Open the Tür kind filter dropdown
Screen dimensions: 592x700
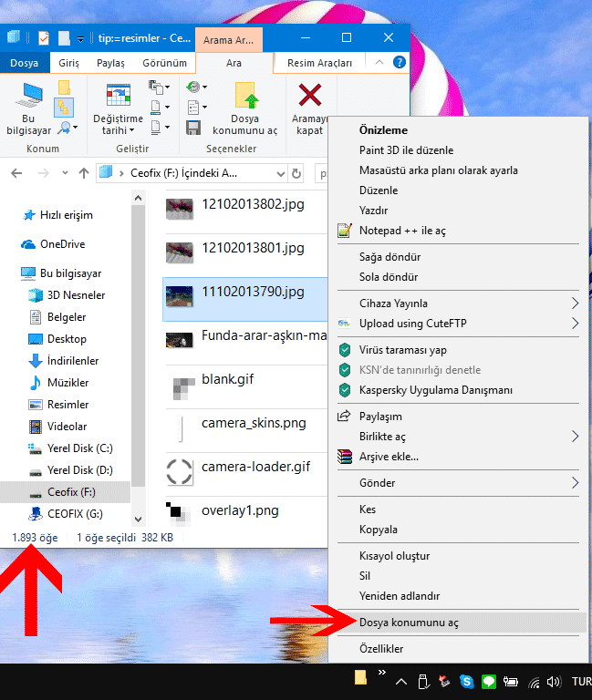pyautogui.click(x=159, y=87)
